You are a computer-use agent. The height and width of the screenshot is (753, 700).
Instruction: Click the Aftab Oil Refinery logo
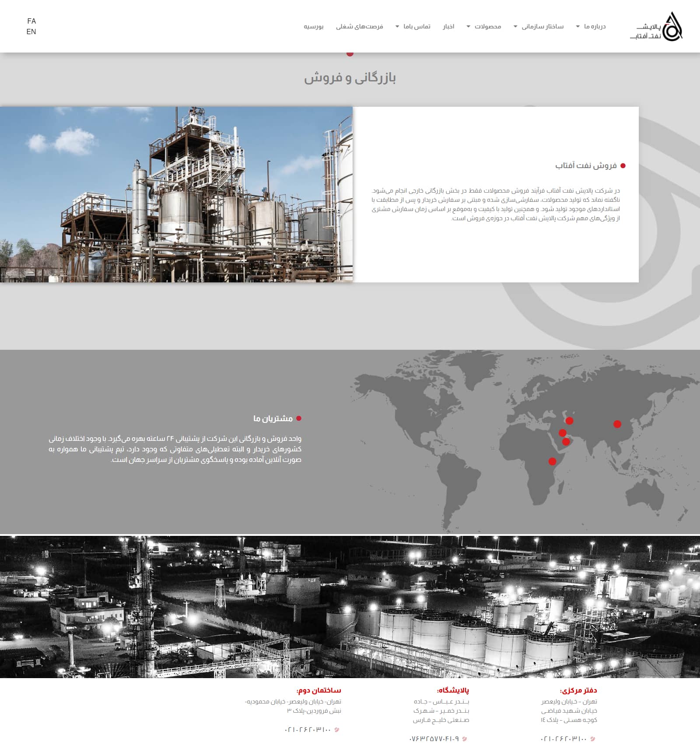[x=656, y=27]
